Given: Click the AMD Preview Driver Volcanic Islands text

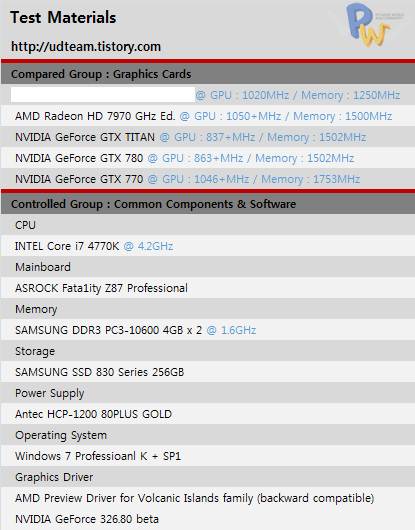Looking at the screenshot, I should click(x=195, y=498).
